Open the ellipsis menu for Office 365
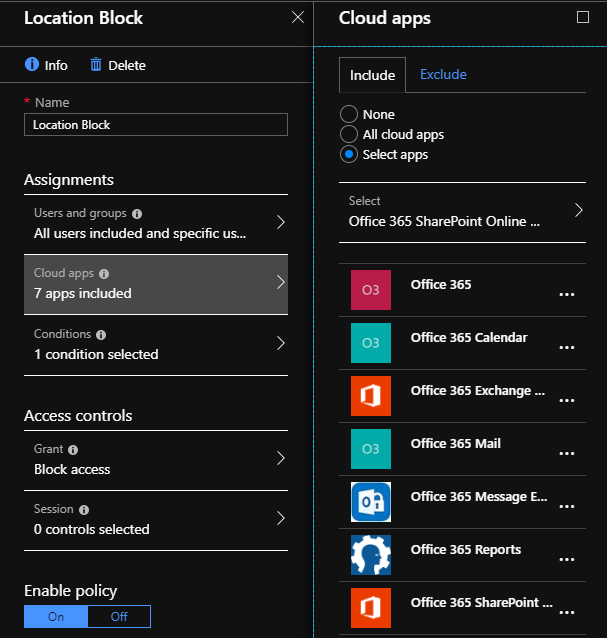This screenshot has height=638, width=607. point(567,294)
